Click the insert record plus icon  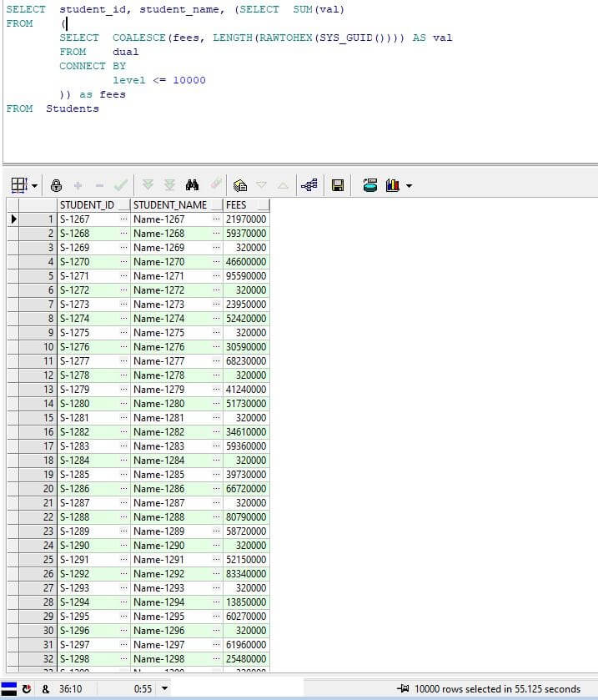tap(78, 185)
